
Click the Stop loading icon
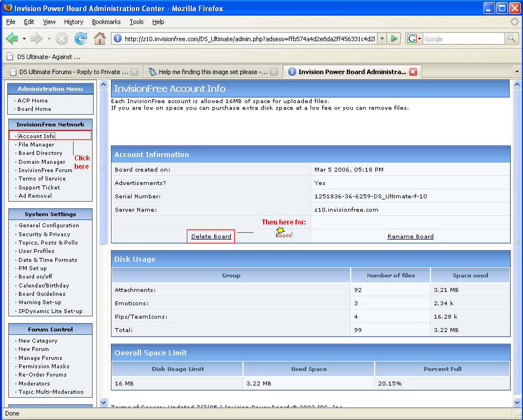[x=62, y=38]
